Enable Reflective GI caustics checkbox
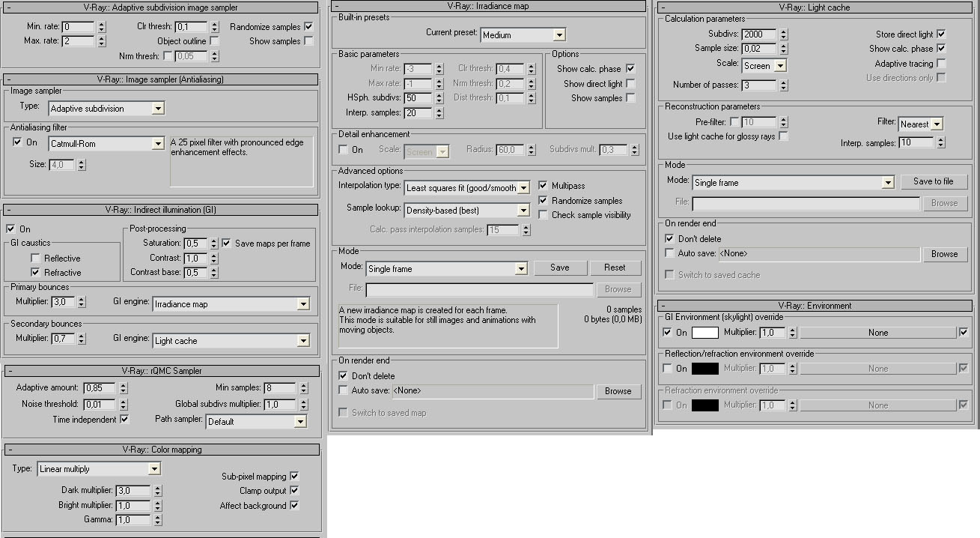Image resolution: width=980 pixels, height=538 pixels. click(35, 259)
